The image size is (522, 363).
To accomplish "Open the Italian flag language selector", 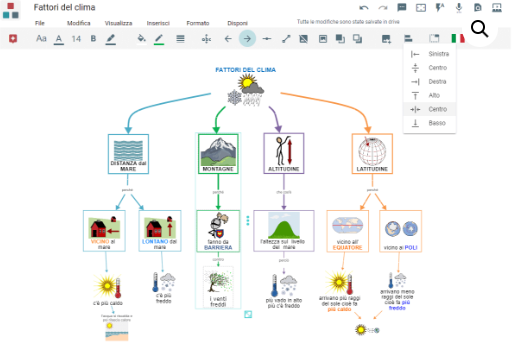I will pyautogui.click(x=458, y=39).
